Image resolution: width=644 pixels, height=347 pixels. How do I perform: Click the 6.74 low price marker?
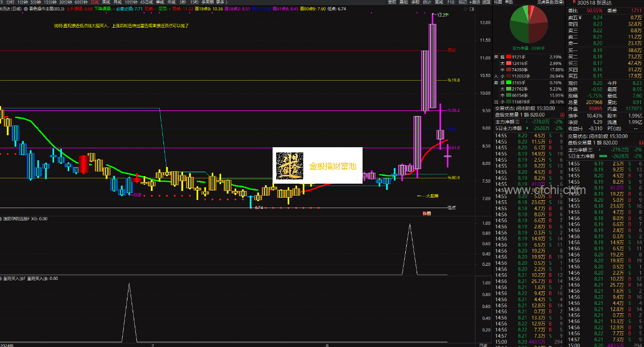259,208
